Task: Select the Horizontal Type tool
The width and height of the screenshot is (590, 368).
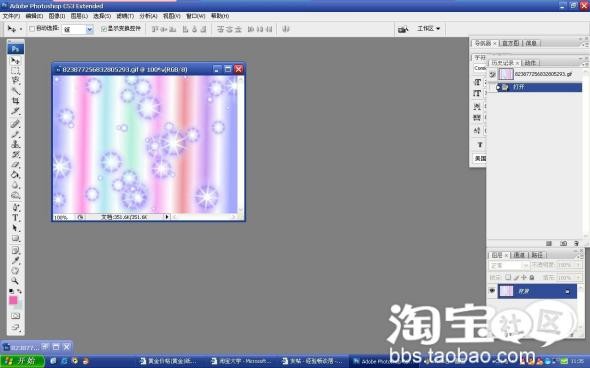Action: [x=15, y=217]
